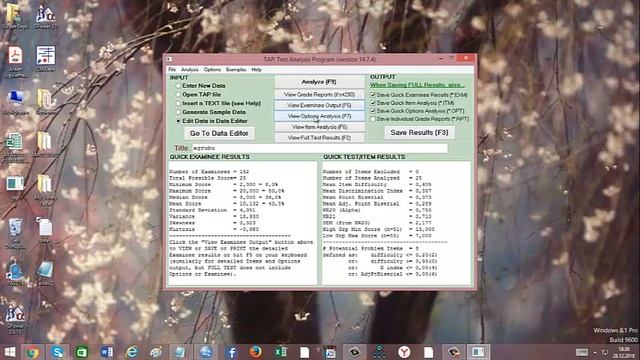Viewport: 640px width, 360px height.
Task: Click inside Quick Examinee Results text box
Action: pos(243,223)
